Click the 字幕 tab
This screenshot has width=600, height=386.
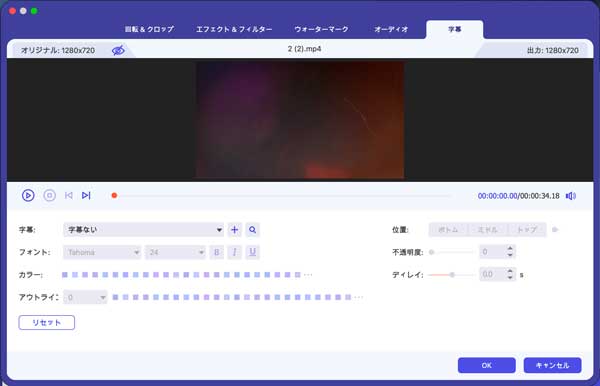click(x=455, y=29)
